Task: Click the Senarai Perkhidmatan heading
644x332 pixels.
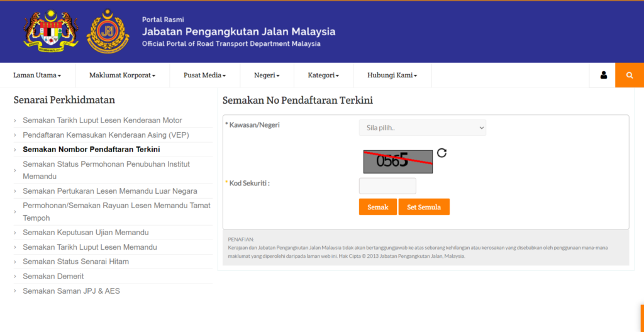Action: pyautogui.click(x=65, y=100)
